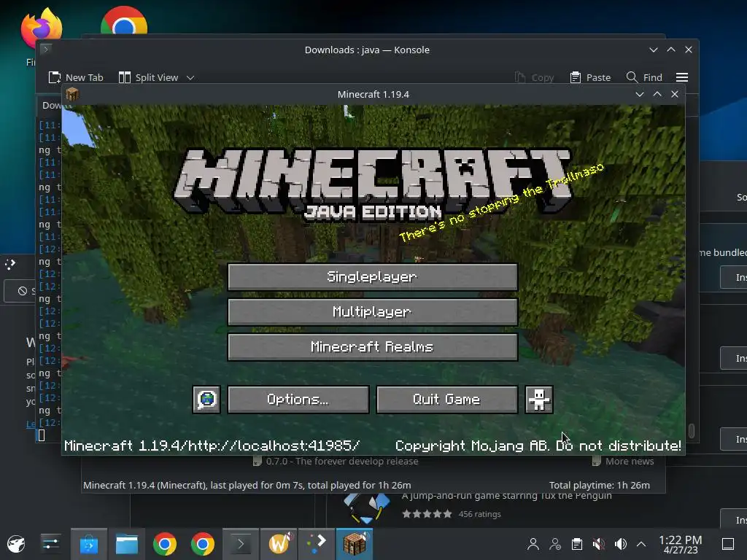The width and height of the screenshot is (747, 560).
Task: Open the Multiplayer menu
Action: point(373,312)
